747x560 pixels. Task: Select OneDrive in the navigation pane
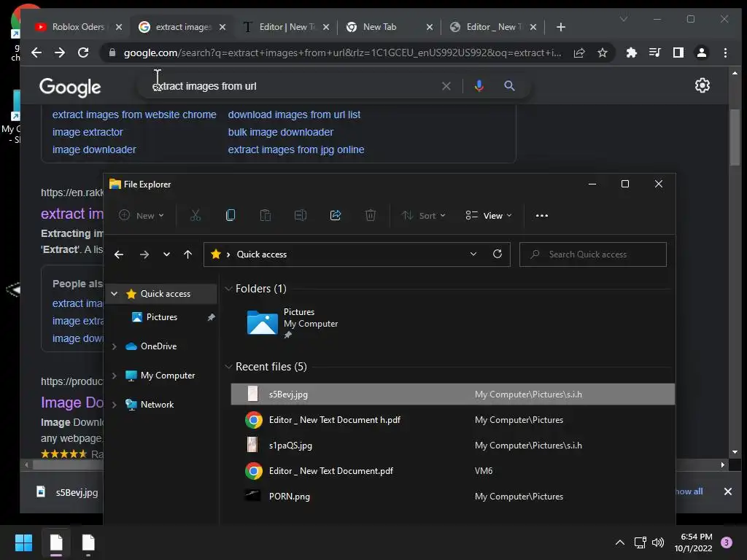point(158,346)
